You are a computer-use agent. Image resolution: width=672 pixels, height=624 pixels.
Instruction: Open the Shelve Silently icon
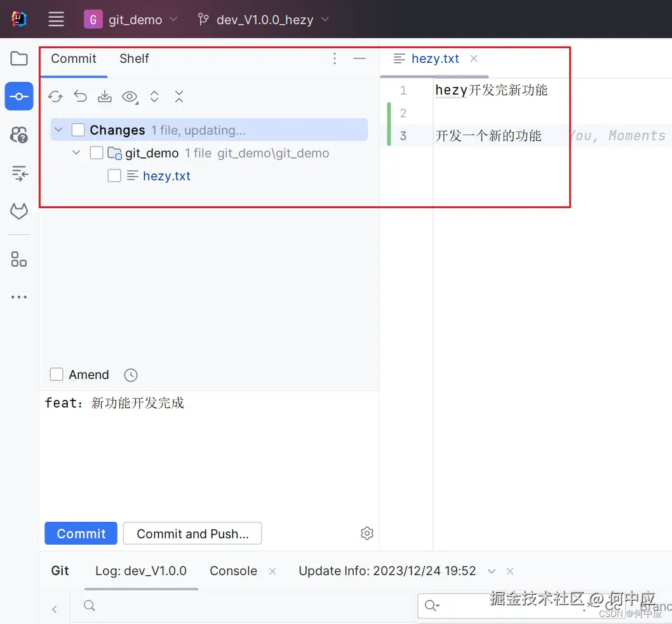105,96
